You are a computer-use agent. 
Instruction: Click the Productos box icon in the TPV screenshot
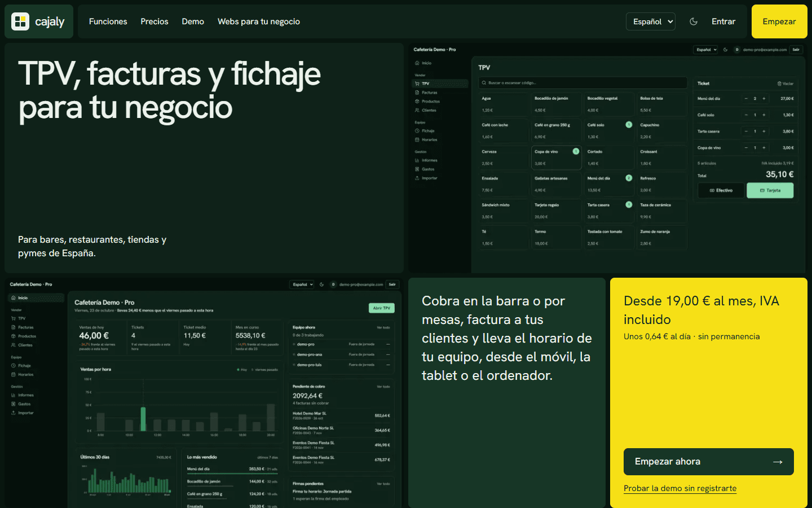(x=417, y=102)
